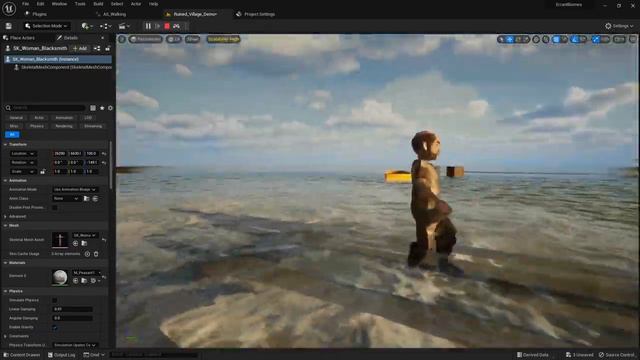This screenshot has height=360, width=640.
Task: Pause the running simulation
Action: pyautogui.click(x=148, y=26)
